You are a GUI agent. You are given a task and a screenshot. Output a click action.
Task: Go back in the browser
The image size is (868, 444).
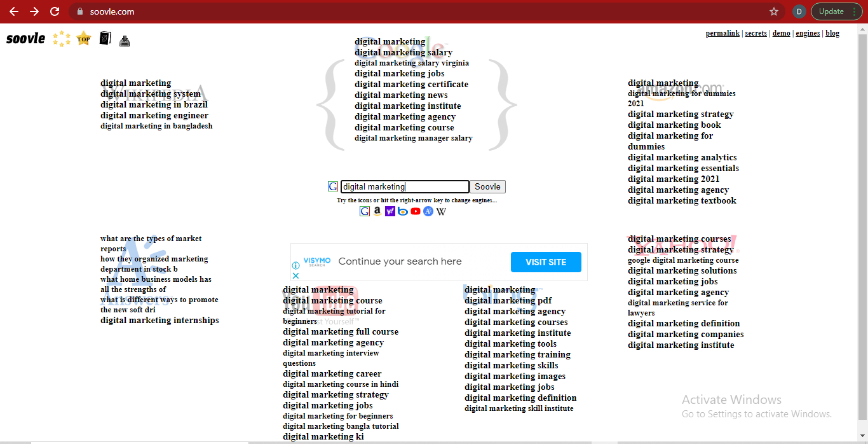[13, 11]
